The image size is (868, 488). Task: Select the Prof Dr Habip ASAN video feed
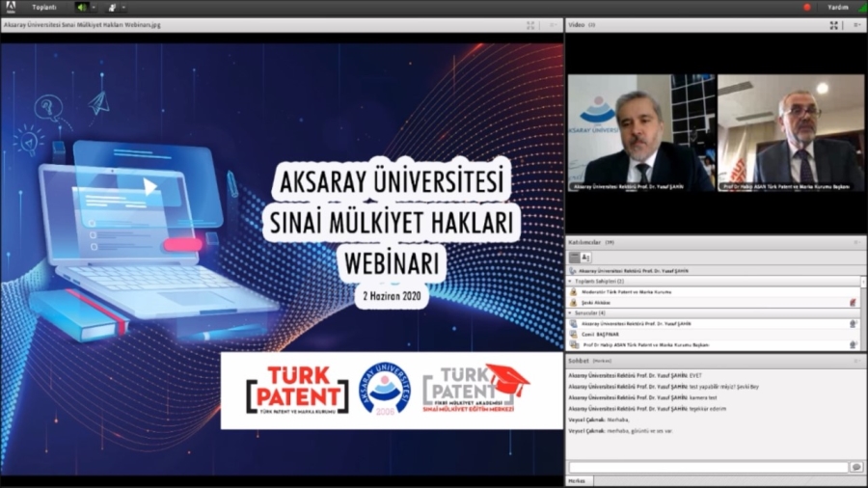(791, 133)
